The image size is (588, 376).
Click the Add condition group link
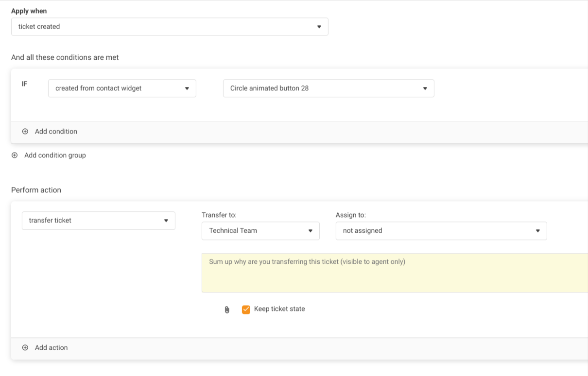pos(55,155)
